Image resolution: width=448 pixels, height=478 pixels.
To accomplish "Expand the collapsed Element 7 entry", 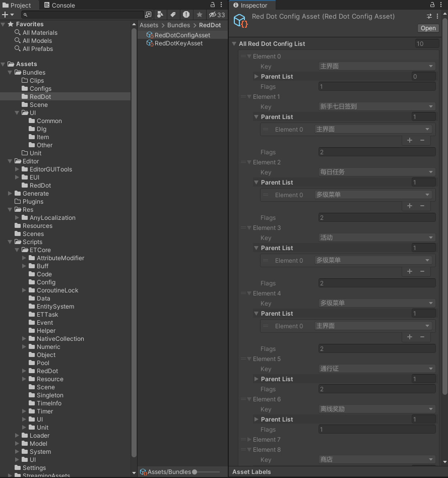I will (x=249, y=440).
